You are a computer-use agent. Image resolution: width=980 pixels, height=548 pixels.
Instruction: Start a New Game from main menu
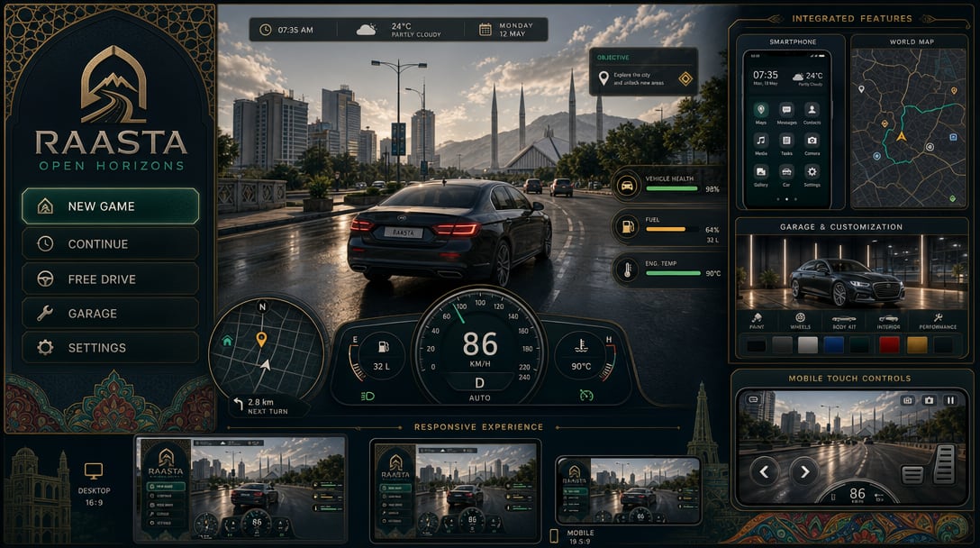pyautogui.click(x=110, y=205)
